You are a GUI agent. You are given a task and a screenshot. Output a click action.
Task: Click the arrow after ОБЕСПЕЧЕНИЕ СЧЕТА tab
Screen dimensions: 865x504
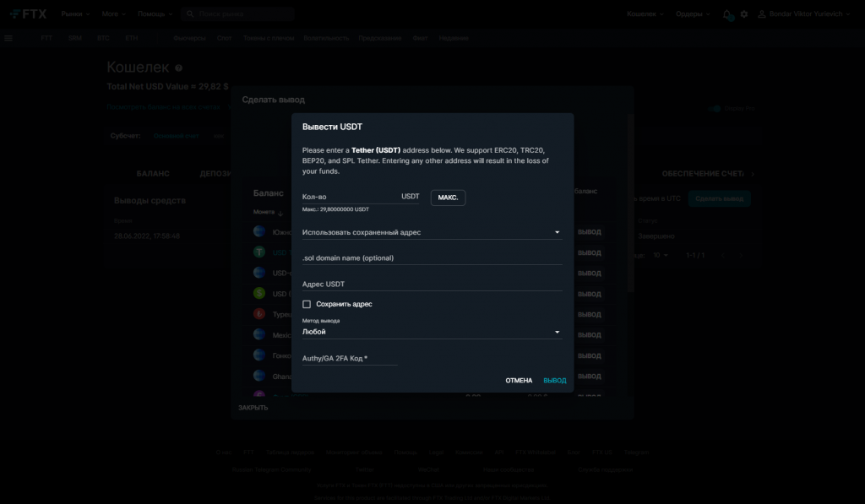point(753,174)
